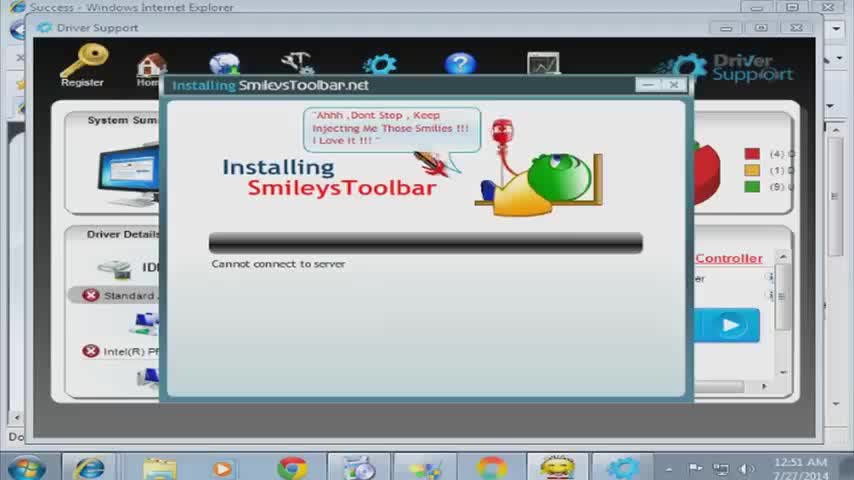Open Internet Explorer from the taskbar
The image size is (854, 480).
point(90,467)
